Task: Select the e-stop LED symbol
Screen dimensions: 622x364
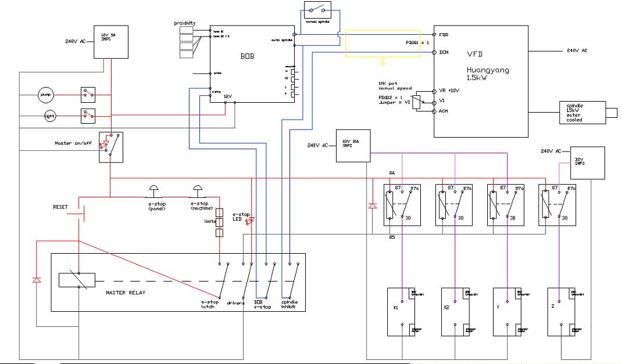Action: (x=251, y=221)
